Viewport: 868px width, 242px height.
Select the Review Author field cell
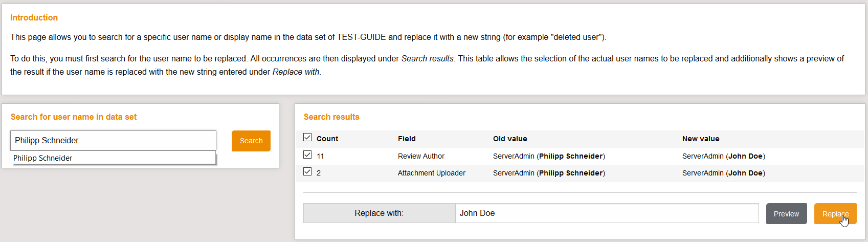coord(421,156)
